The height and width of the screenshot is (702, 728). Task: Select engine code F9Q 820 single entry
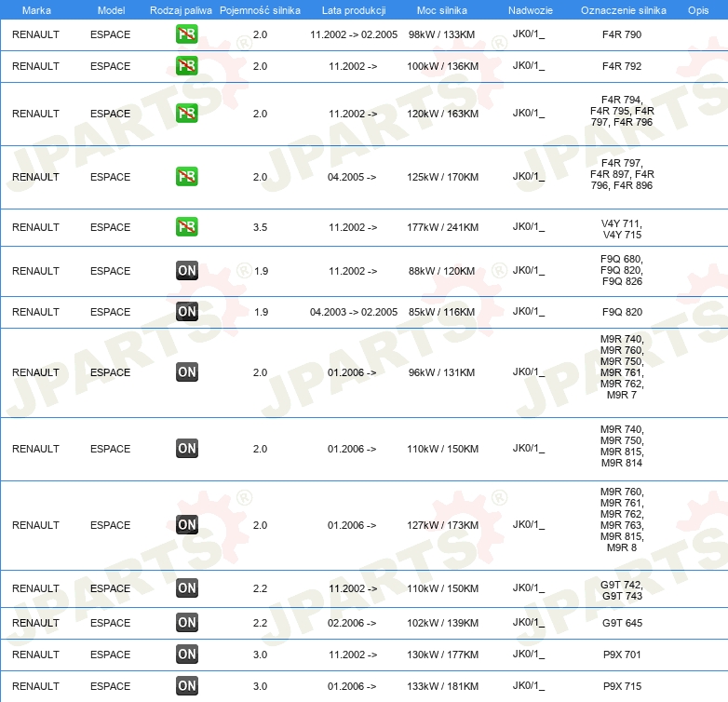pos(622,312)
